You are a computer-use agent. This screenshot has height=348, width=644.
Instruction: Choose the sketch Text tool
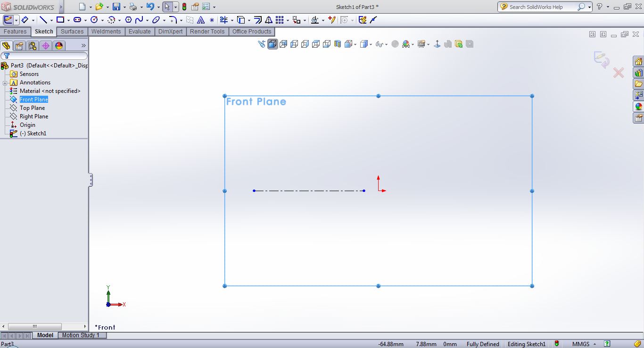[201, 20]
